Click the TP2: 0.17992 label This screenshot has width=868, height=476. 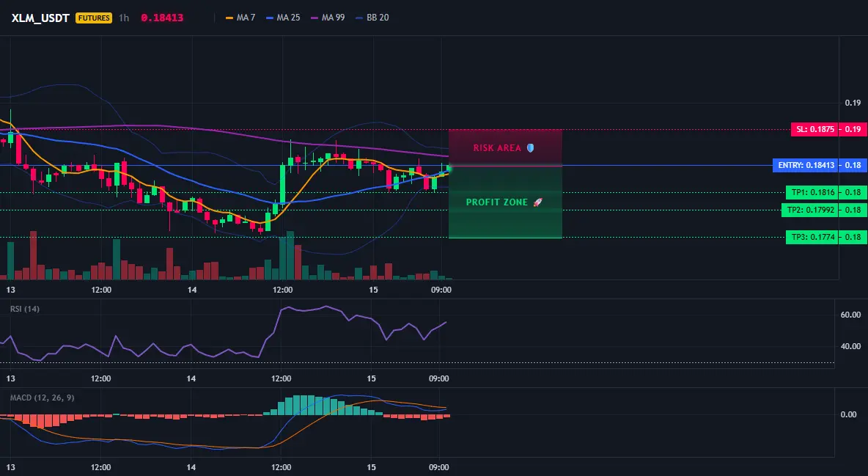(810, 210)
